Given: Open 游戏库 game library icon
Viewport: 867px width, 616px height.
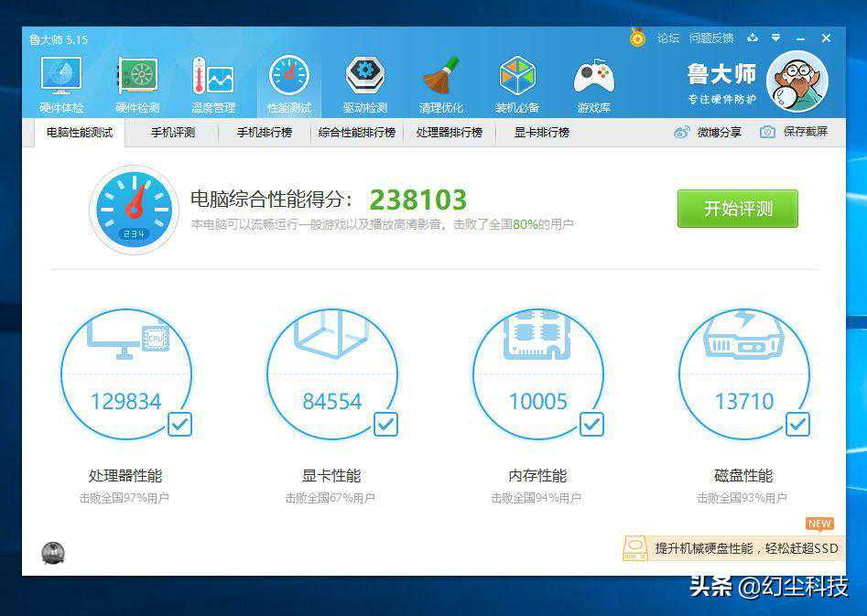Looking at the screenshot, I should 593,84.
